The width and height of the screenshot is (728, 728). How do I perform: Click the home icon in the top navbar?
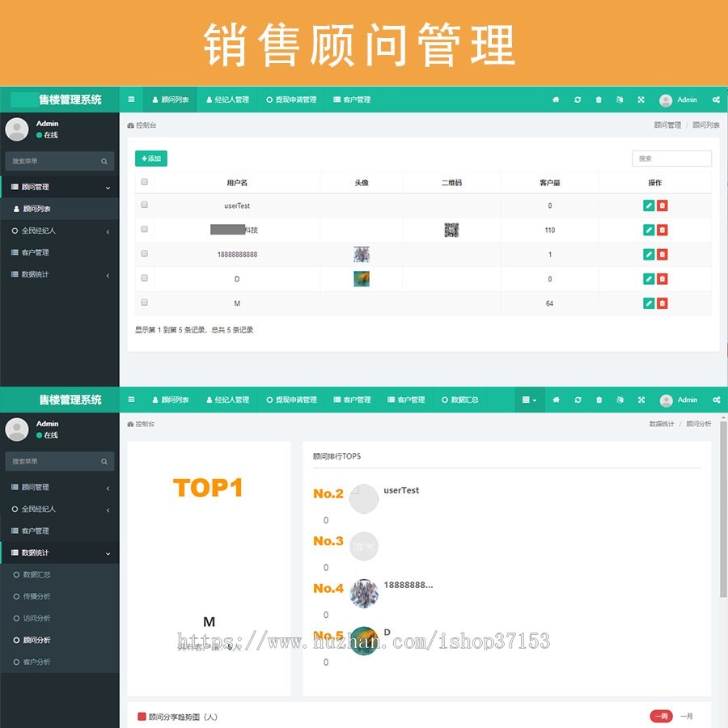[x=555, y=99]
